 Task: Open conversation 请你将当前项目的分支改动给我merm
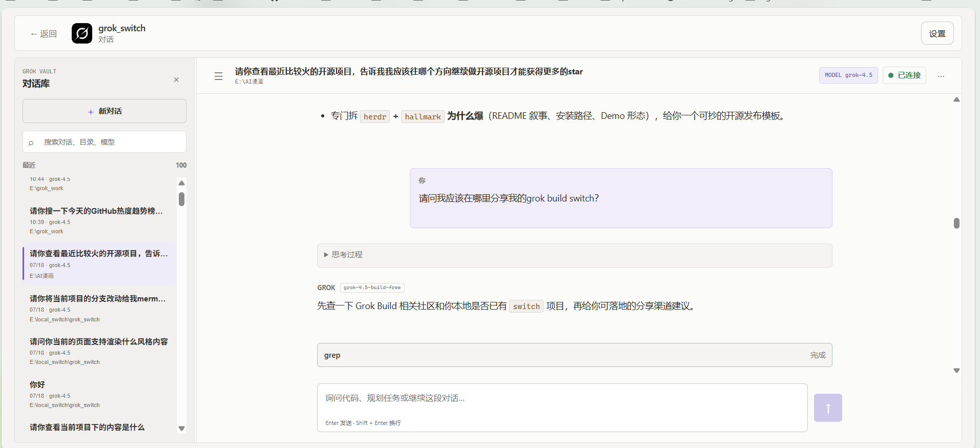(99, 308)
